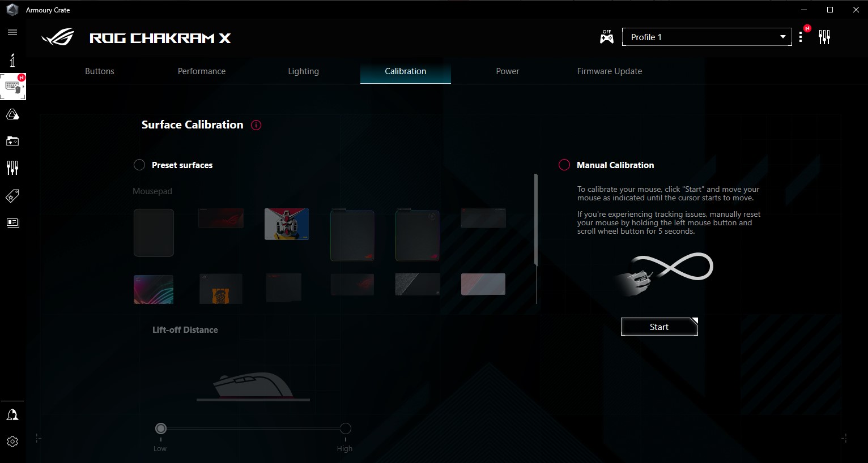The image size is (868, 463).
Task: Open the User Center sidebar icon
Action: pos(12,415)
